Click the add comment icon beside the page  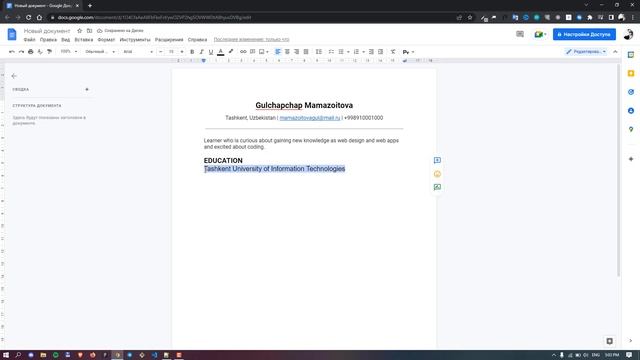coord(437,160)
